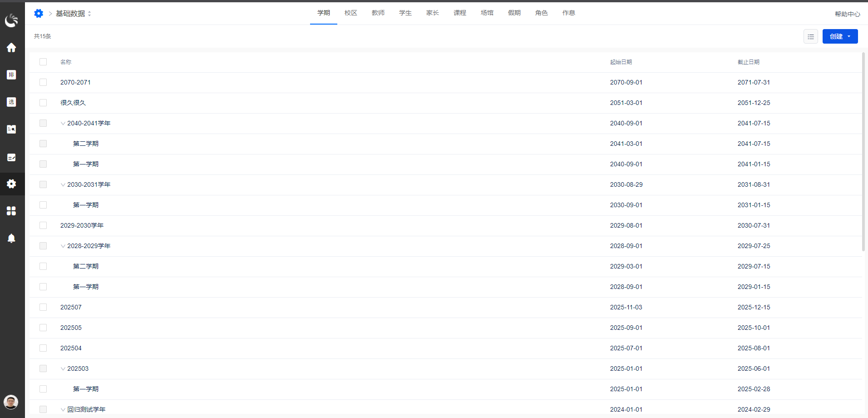Image resolution: width=868 pixels, height=418 pixels.
Task: Click the list view icon button
Action: (810, 36)
